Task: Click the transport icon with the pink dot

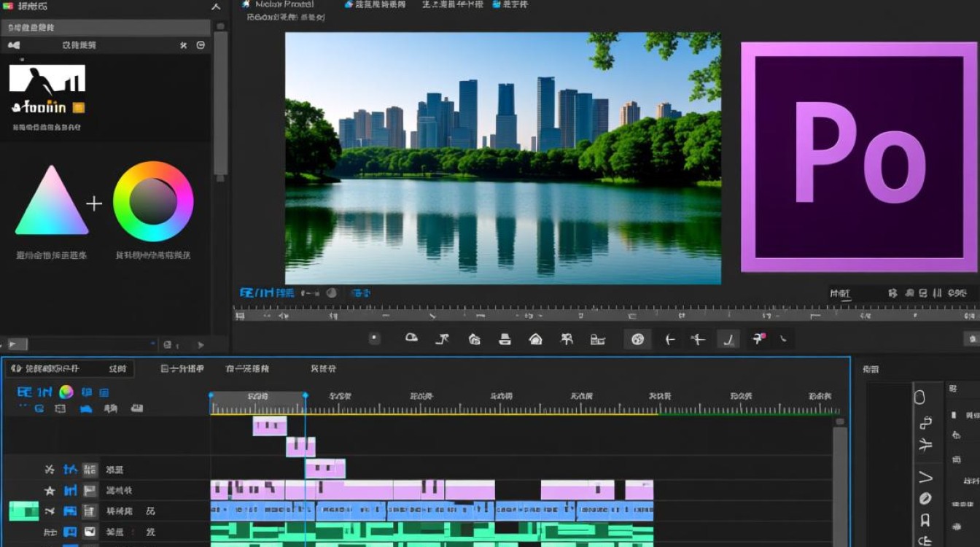Action: 758,338
